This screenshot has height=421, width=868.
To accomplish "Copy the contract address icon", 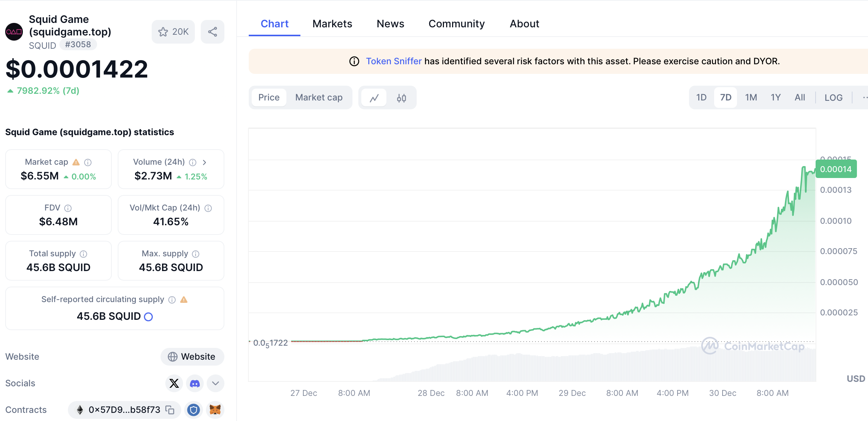I will pos(170,410).
